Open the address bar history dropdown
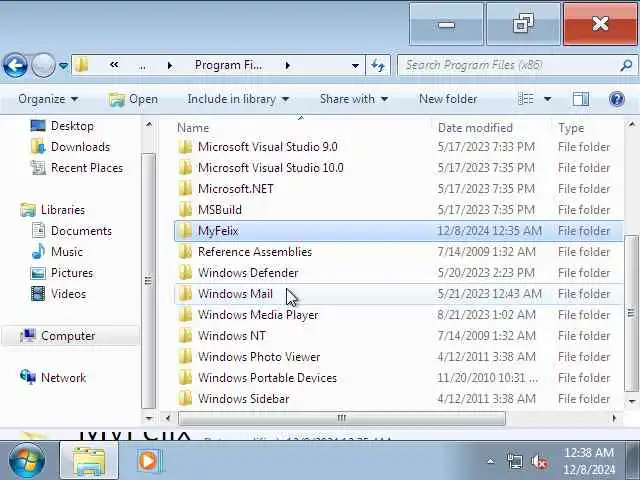This screenshot has width=640, height=480. click(x=355, y=65)
